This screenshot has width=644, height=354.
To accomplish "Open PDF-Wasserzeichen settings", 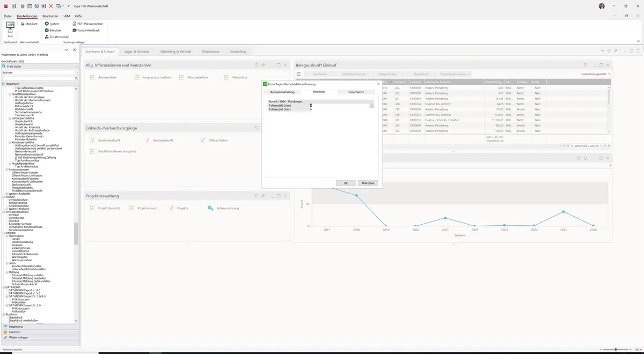I will click(87, 24).
